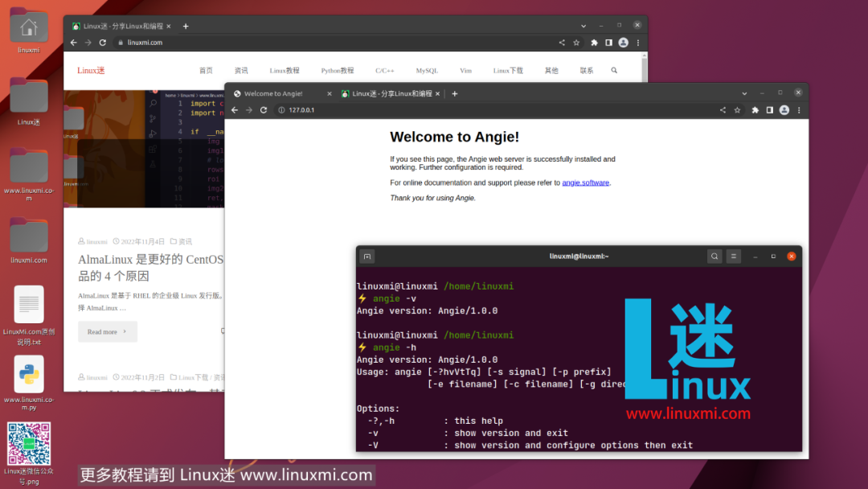Close the Welcome to Angie! tab
The width and height of the screenshot is (868, 489).
(x=330, y=93)
